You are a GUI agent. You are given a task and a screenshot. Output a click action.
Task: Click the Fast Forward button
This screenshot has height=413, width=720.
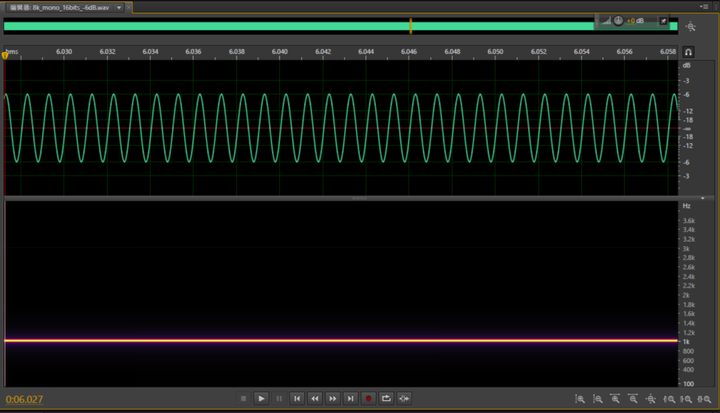tap(333, 398)
